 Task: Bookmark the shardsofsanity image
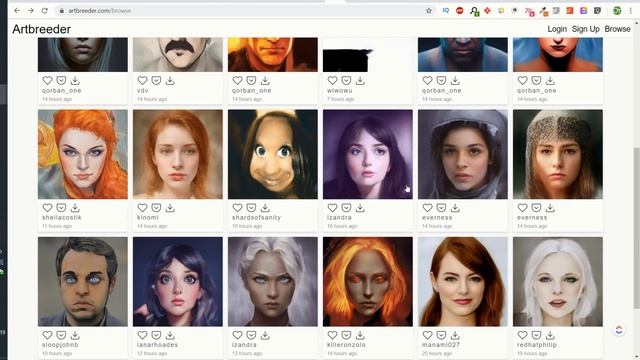coord(251,208)
